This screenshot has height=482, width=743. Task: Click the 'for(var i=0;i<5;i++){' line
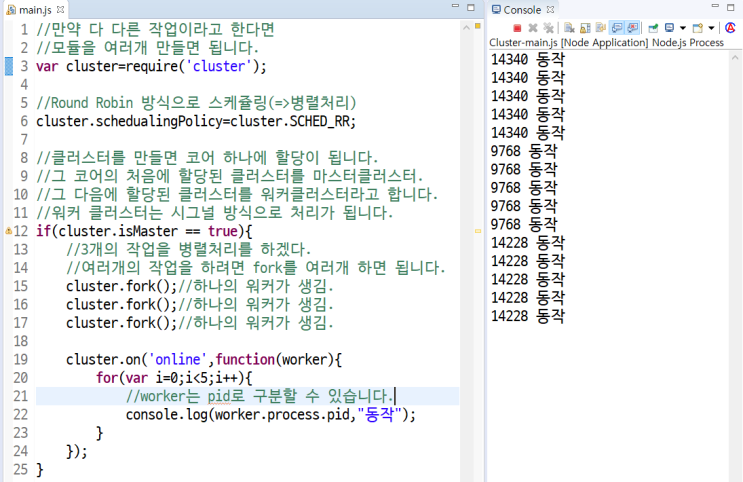pos(174,378)
